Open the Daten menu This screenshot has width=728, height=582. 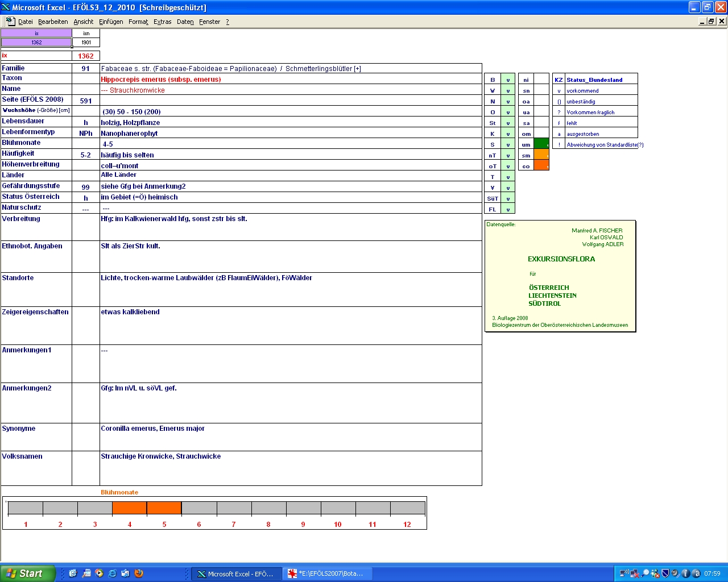click(x=185, y=22)
